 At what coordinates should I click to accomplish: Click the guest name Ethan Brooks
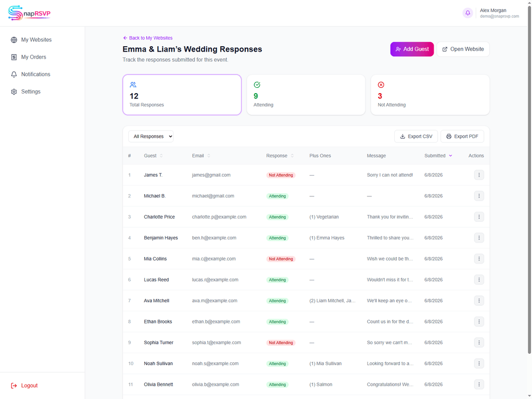click(x=158, y=322)
